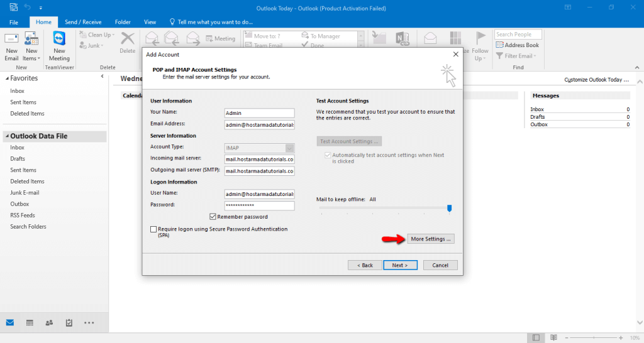Screen dimensions: 644x343
Task: Open the navigation options ellipsis
Action: (89, 323)
